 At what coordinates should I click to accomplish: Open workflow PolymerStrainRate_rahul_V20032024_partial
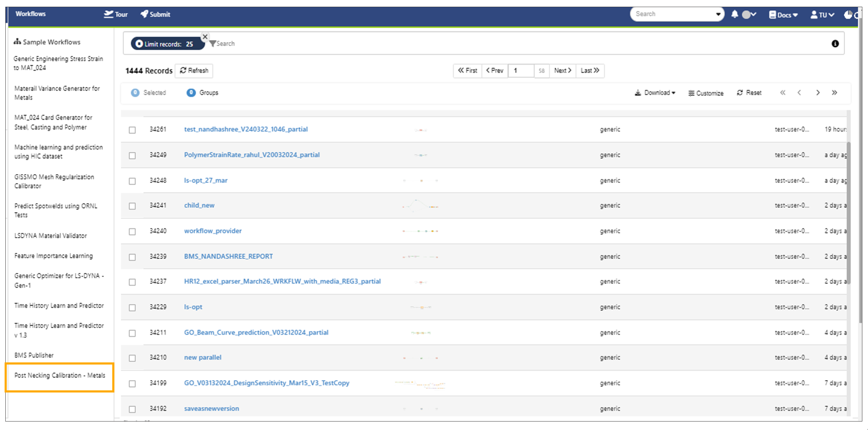click(x=251, y=155)
